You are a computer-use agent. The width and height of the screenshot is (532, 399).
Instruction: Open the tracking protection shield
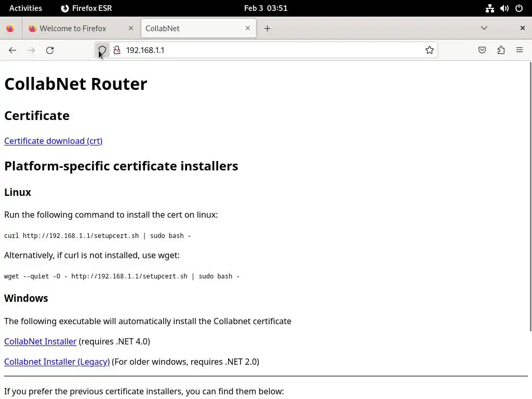102,50
